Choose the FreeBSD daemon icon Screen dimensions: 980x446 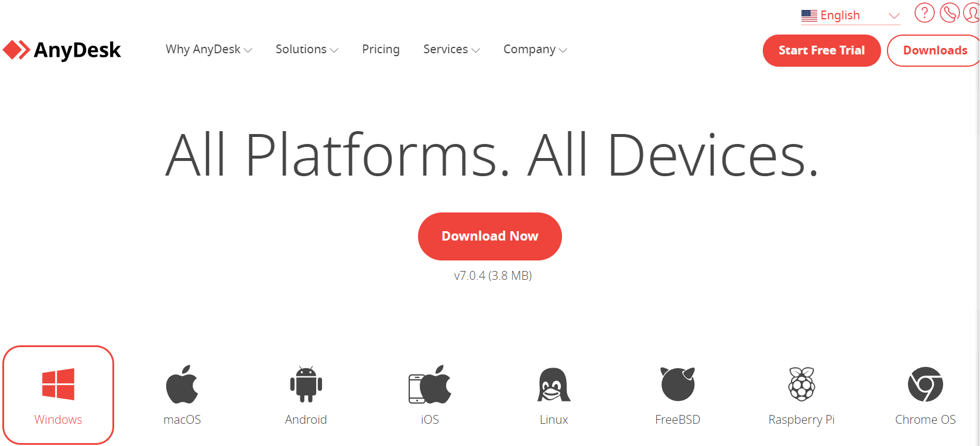coord(678,384)
